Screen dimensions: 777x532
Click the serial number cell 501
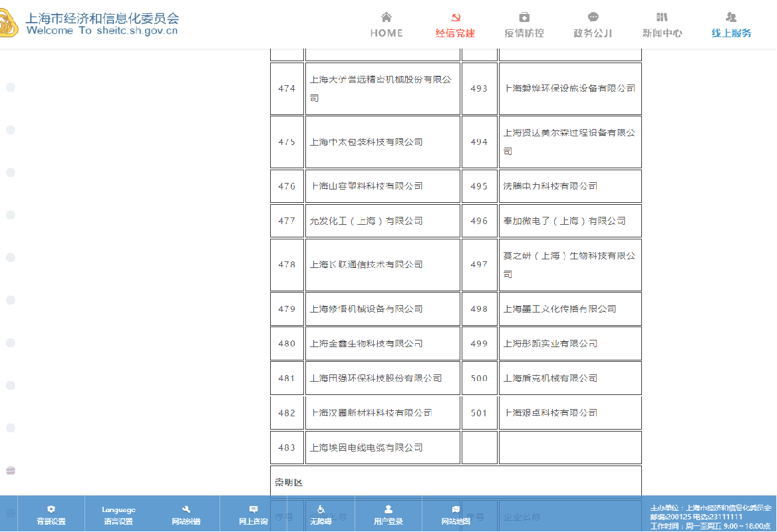(x=479, y=413)
